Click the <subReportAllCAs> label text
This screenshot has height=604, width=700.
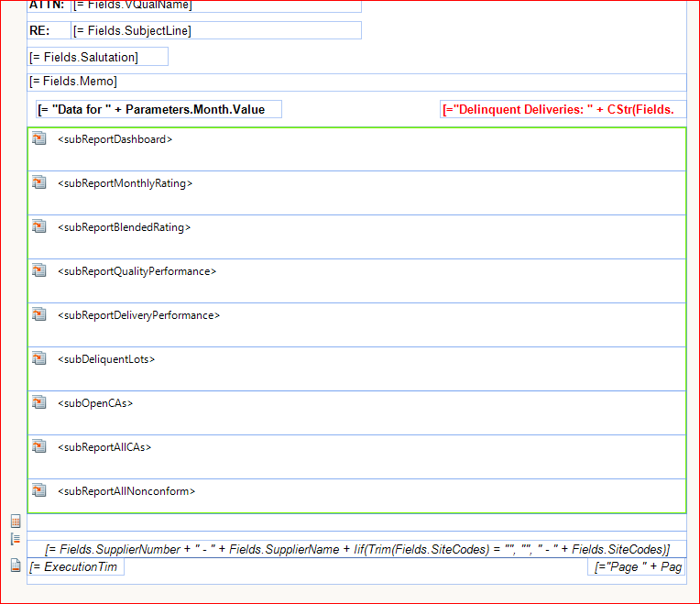point(104,447)
